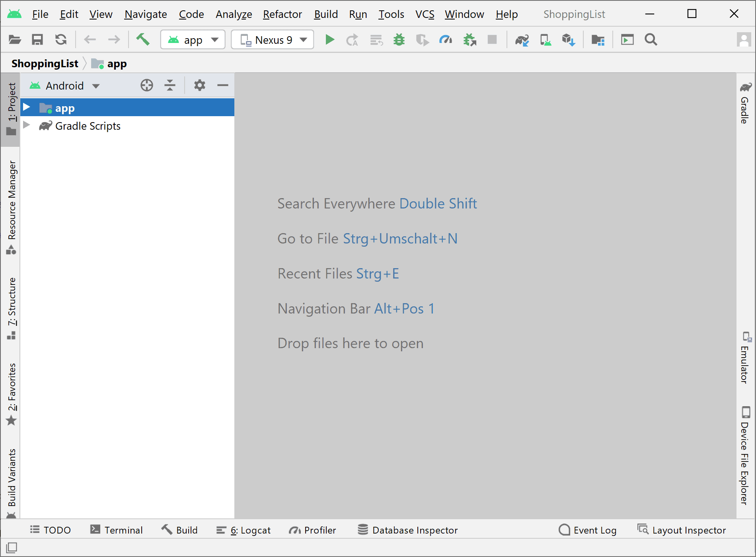Select the Gradle Scripts row
Screen dimensions: 756x557
tap(127, 126)
